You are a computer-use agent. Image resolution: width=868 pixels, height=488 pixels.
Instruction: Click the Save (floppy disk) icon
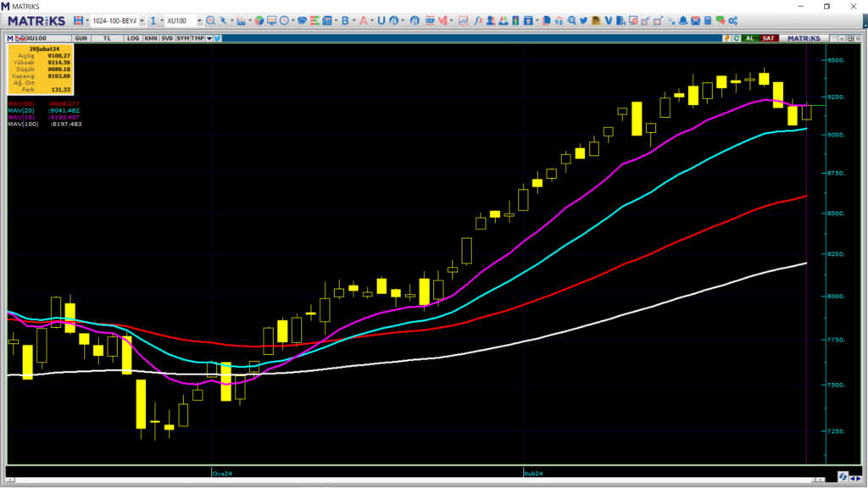pos(78,20)
